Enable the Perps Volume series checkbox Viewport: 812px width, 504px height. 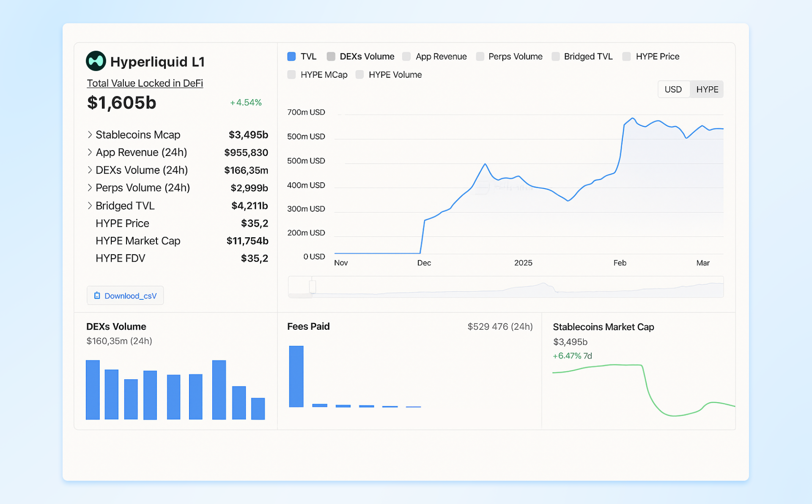pos(480,57)
